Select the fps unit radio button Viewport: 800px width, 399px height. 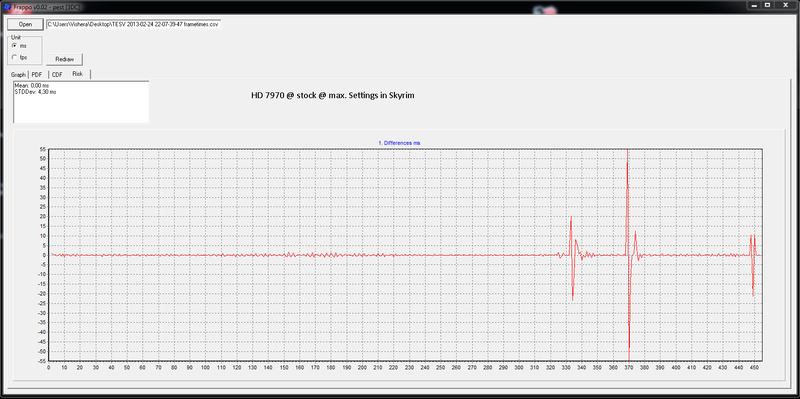pyautogui.click(x=14, y=57)
